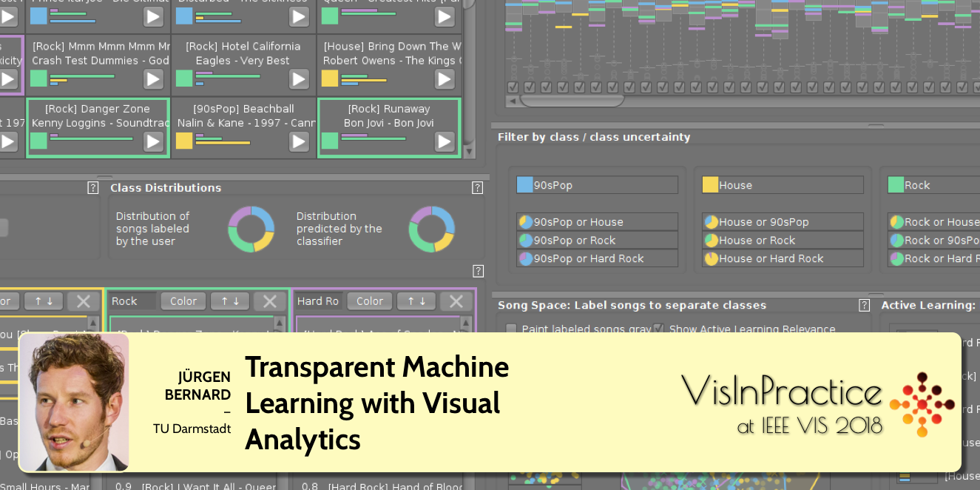
Task: Filter by 90sPop or Rock uncertainty
Action: (x=597, y=241)
